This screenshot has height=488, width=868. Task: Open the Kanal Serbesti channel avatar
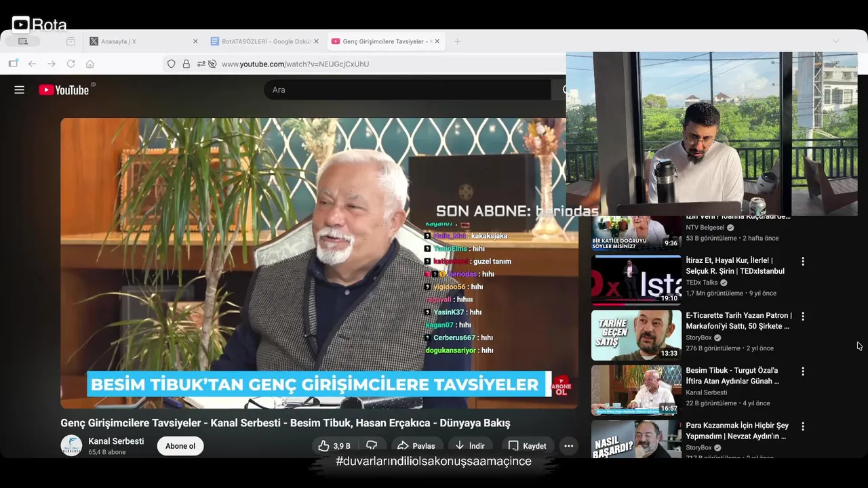click(x=71, y=445)
